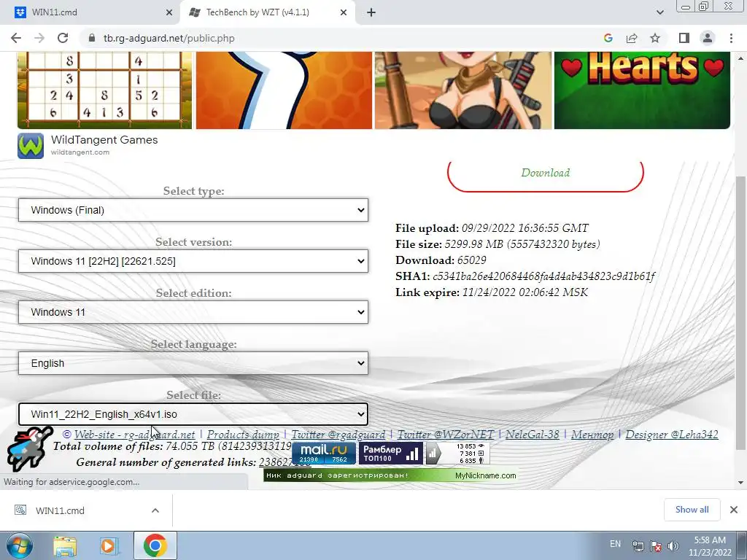Image resolution: width=747 pixels, height=560 pixels.
Task: Open the Sudoku game ad thumbnail
Action: point(104,90)
